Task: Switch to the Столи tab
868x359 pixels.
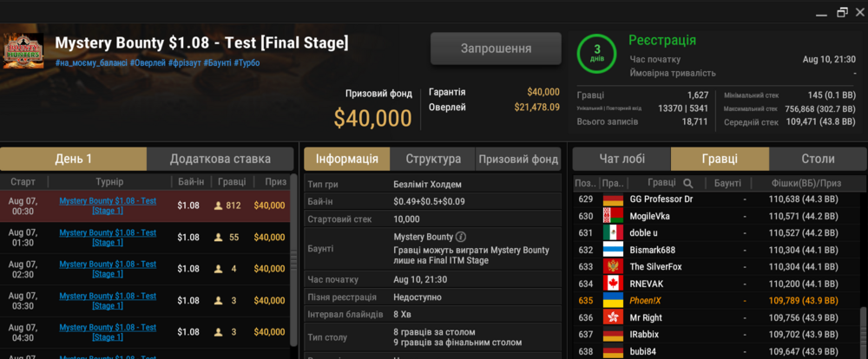Action: pyautogui.click(x=818, y=160)
